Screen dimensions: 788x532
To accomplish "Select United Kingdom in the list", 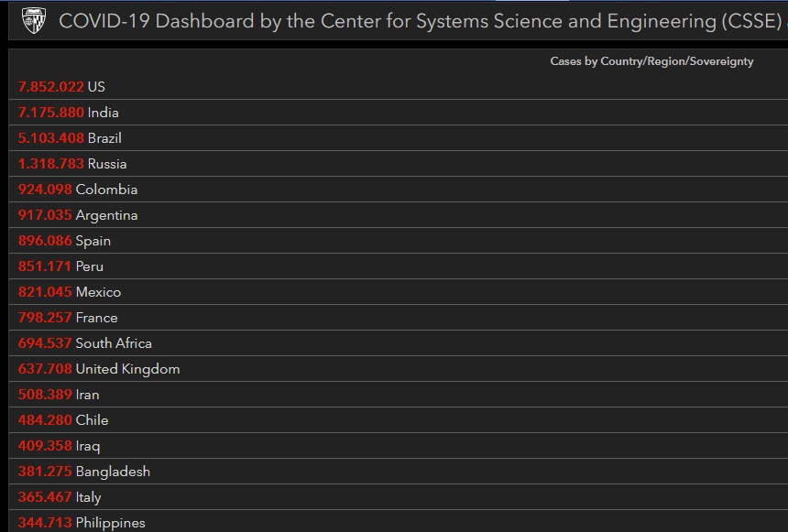I will [99, 369].
